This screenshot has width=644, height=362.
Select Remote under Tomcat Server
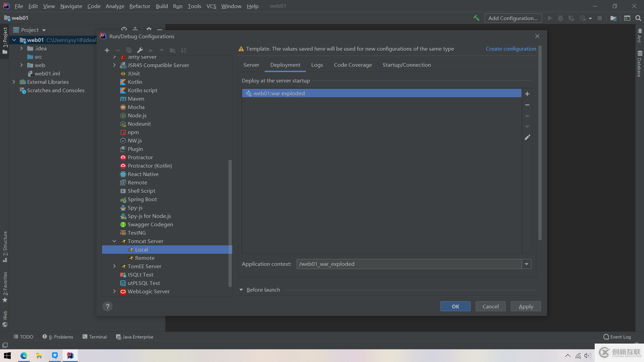(x=145, y=258)
